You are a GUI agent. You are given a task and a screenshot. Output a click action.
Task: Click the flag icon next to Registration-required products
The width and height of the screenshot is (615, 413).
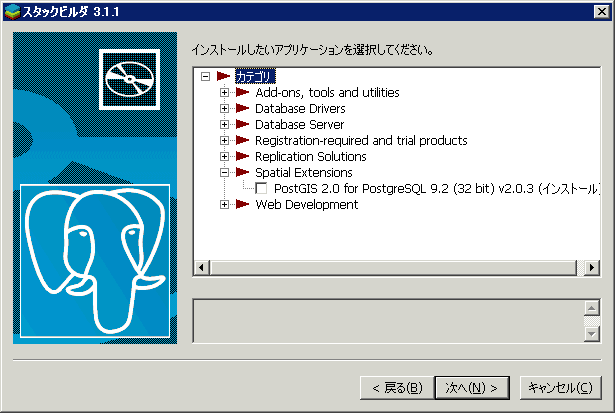[242, 140]
